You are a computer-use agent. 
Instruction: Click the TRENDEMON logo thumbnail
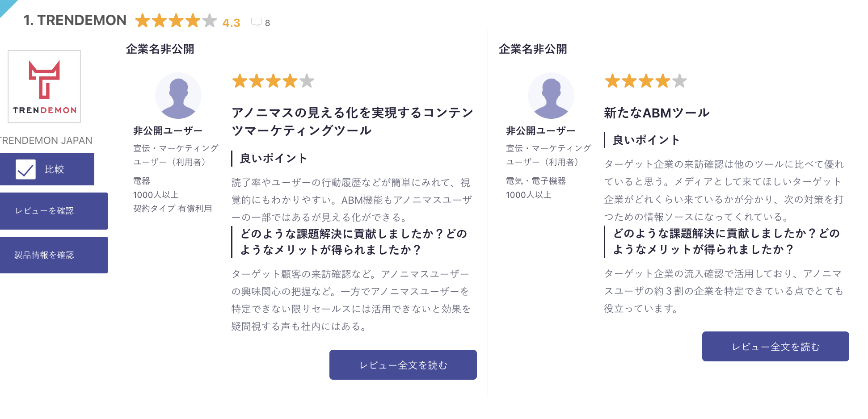pyautogui.click(x=44, y=87)
